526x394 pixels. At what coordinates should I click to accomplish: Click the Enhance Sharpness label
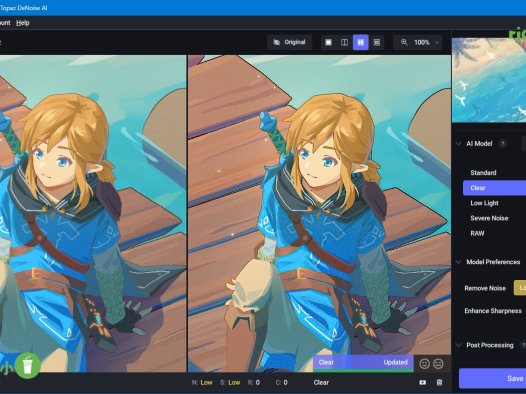pos(493,311)
